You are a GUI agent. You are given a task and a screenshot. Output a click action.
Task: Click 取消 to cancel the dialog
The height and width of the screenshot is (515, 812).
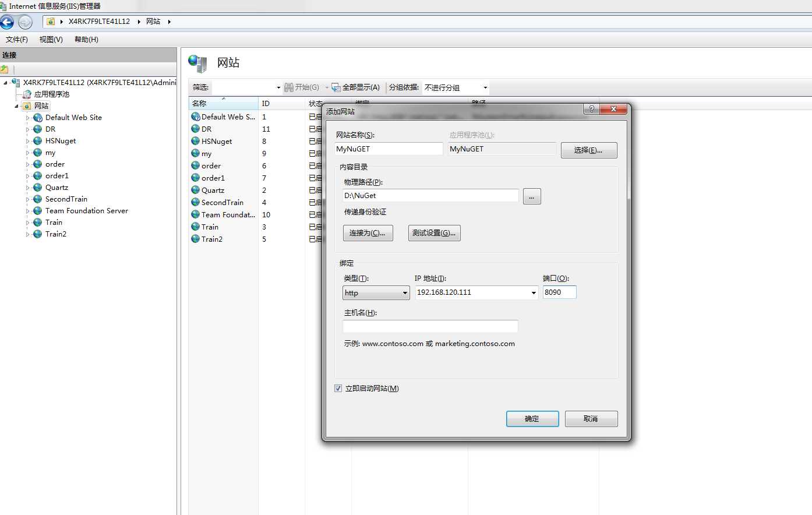(591, 419)
